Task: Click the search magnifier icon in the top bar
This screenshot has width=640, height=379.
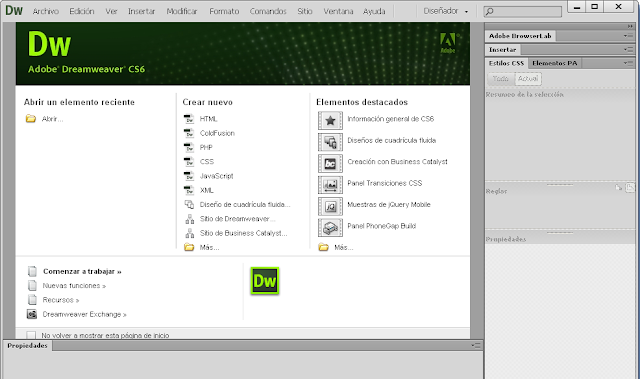Action: tap(490, 11)
